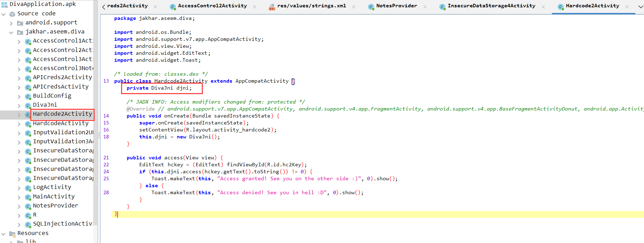The image size is (644, 243).
Task: Close the NotesProvider tab
Action: click(425, 7)
